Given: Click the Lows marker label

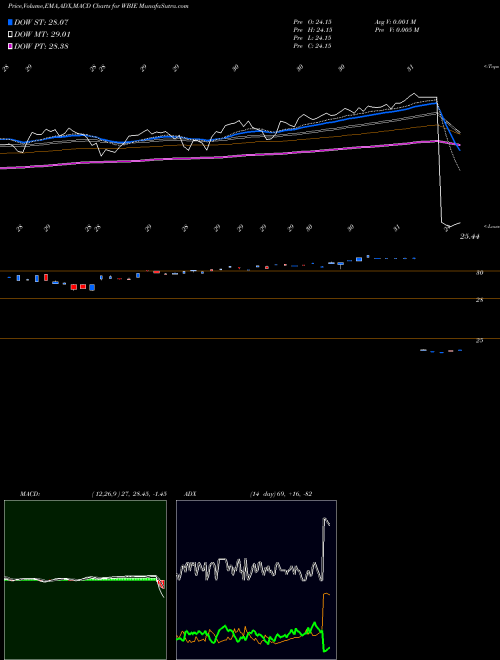Looking at the screenshot, I should coord(492,226).
